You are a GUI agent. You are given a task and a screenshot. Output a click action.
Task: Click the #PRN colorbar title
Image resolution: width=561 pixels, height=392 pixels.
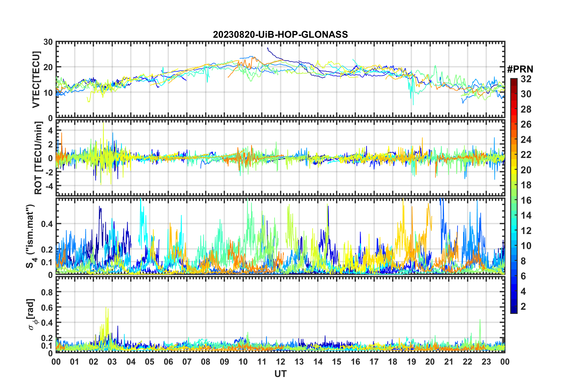coord(520,69)
